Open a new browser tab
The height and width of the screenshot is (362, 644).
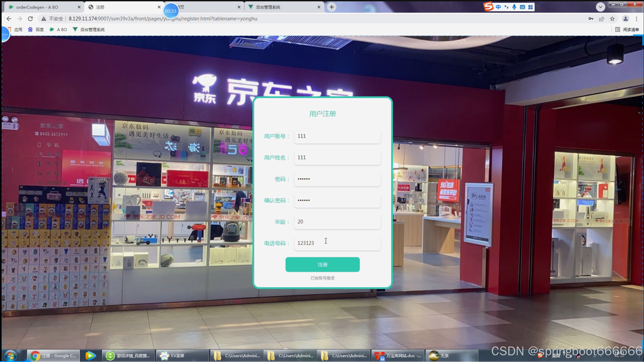[331, 7]
